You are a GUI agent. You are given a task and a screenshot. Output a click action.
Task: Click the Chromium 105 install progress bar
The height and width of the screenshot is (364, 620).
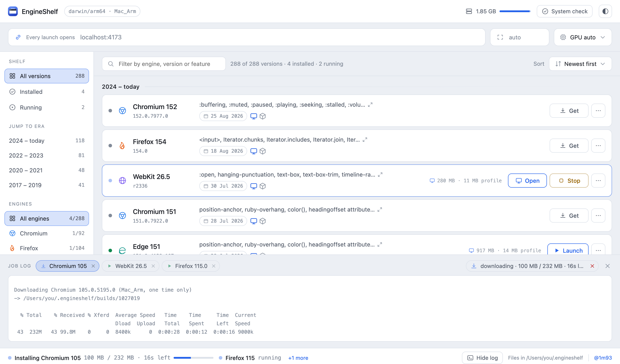(193, 358)
